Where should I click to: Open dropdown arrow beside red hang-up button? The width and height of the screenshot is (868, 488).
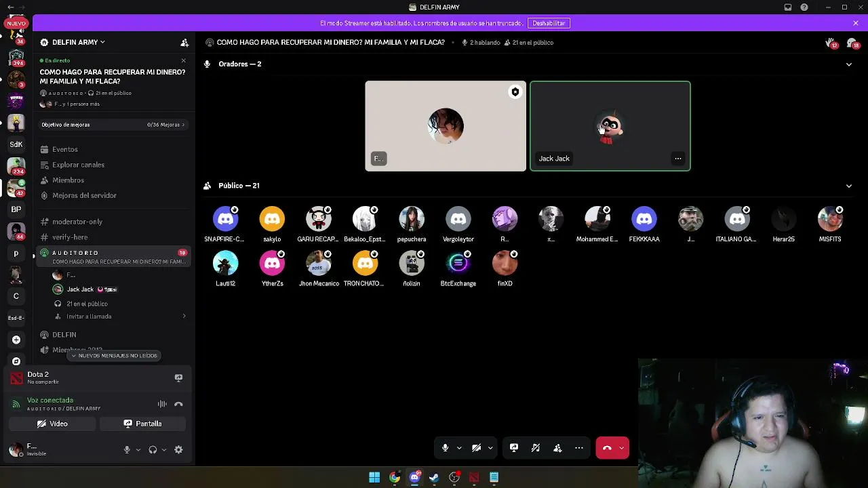(622, 448)
